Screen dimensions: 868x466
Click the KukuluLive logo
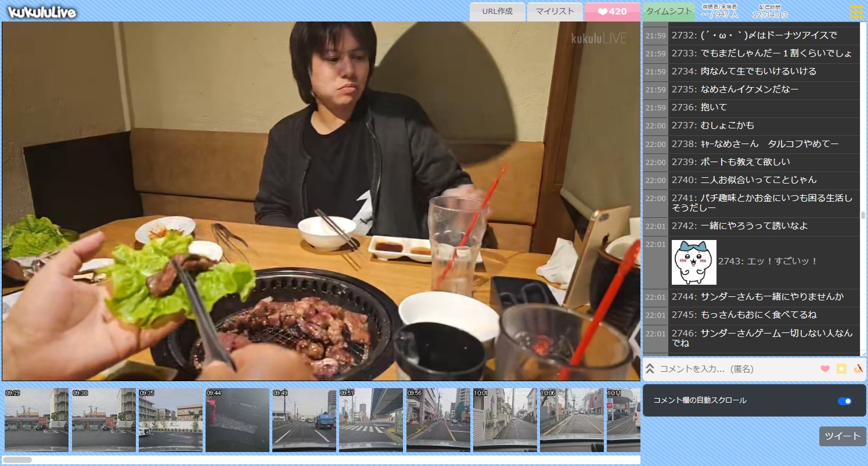click(42, 12)
